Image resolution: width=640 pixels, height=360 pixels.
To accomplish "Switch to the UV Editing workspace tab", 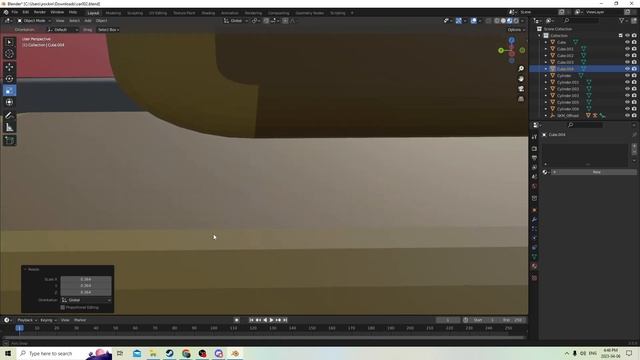I will click(158, 13).
